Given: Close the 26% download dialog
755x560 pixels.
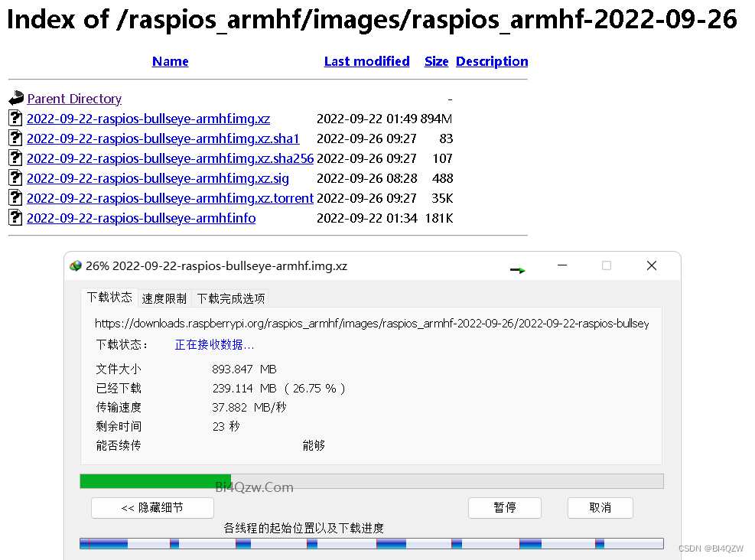Looking at the screenshot, I should 652,265.
